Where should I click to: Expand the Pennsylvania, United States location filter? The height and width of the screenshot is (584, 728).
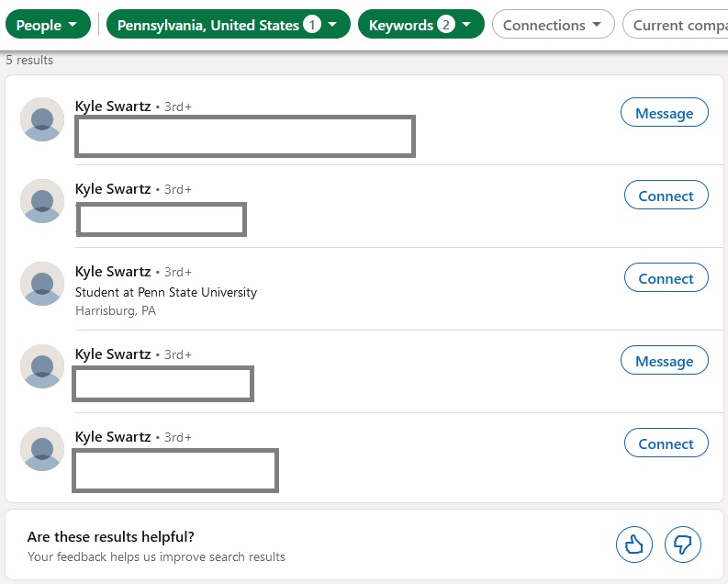coord(228,25)
